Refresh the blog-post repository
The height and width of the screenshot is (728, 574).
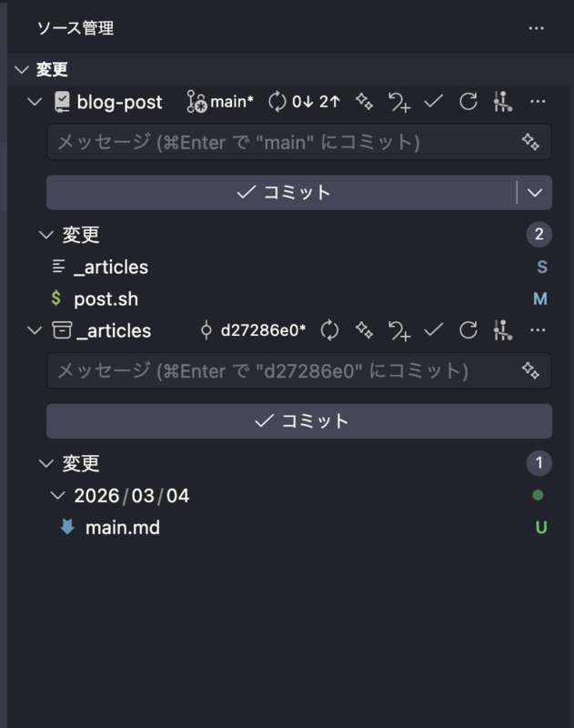[x=468, y=102]
